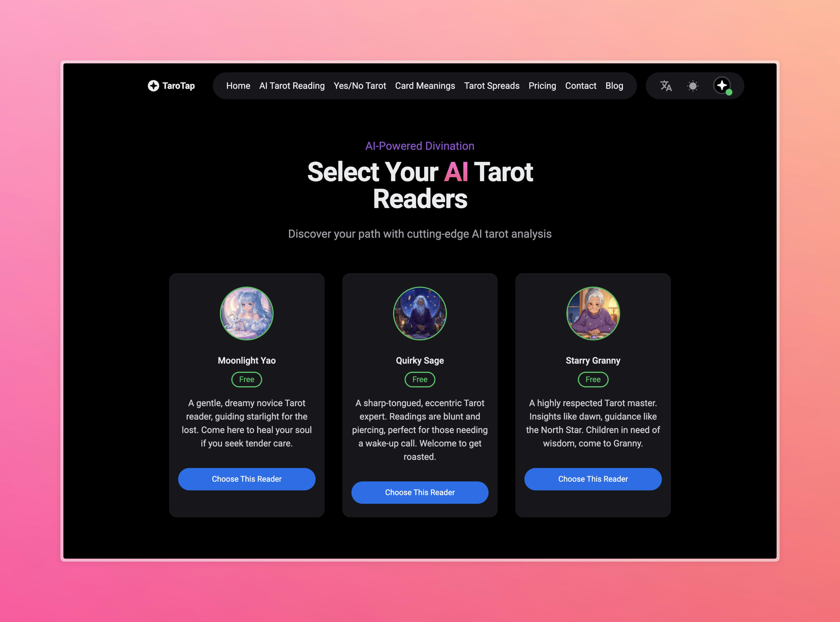Click the TaroTap logo icon
Screen dimensions: 840x622
[153, 86]
